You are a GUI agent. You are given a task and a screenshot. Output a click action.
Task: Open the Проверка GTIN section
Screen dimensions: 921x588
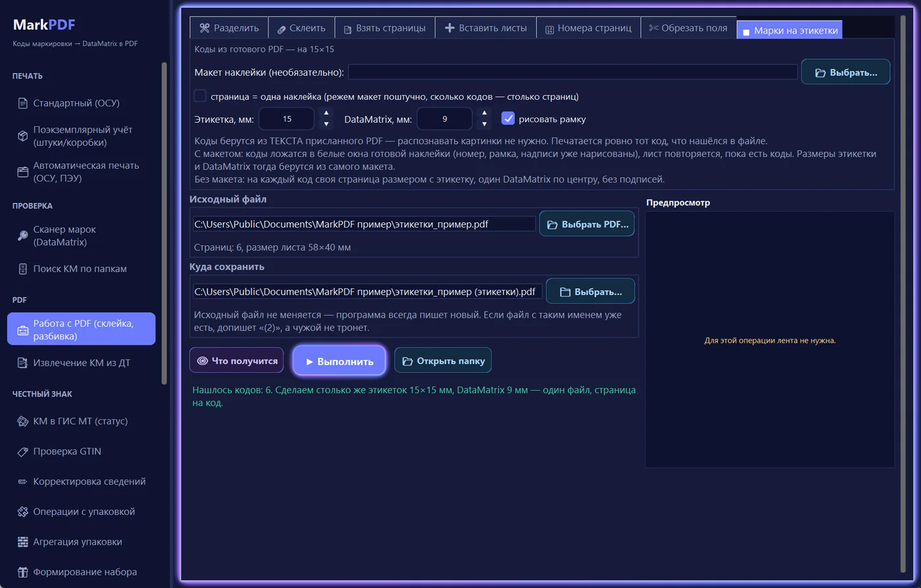click(x=81, y=451)
